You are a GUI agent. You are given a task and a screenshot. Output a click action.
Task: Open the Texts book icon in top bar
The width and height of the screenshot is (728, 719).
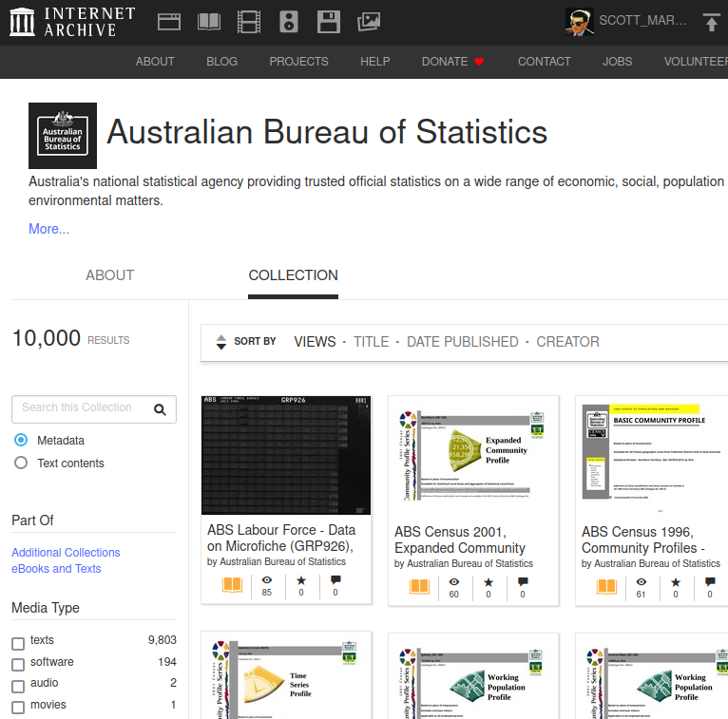[209, 22]
